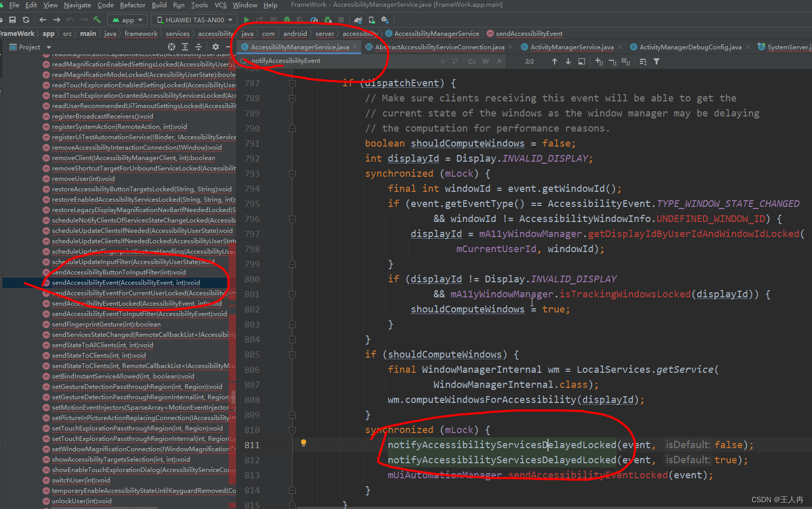This screenshot has height=509, width=812.
Task: Close the ActivityManagerDebugConfig.java tab
Action: 748,47
